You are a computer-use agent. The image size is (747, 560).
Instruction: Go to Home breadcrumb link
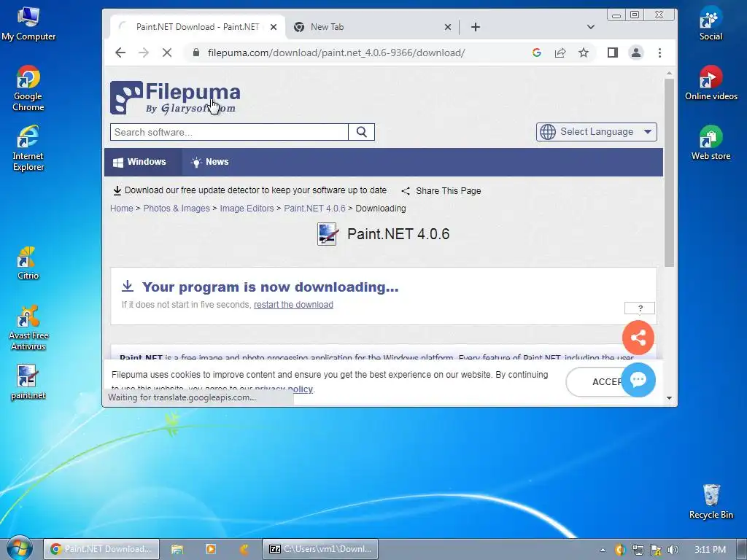point(122,209)
